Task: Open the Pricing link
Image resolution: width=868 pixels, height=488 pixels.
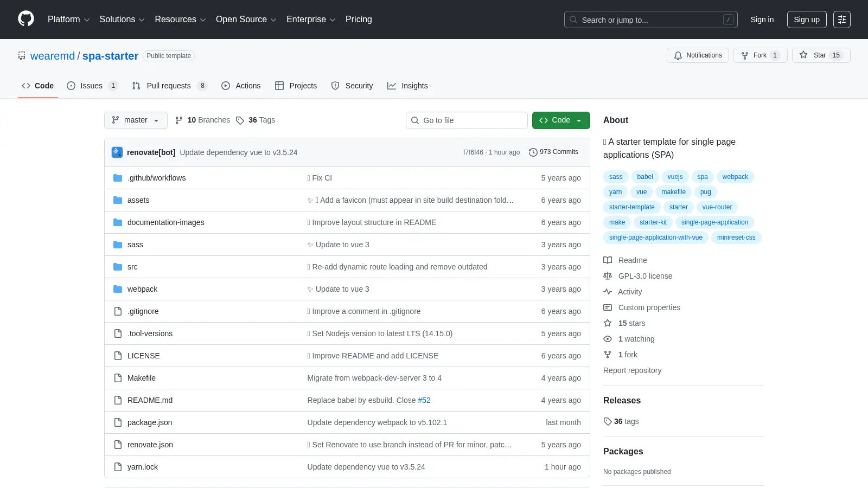Action: coord(359,20)
